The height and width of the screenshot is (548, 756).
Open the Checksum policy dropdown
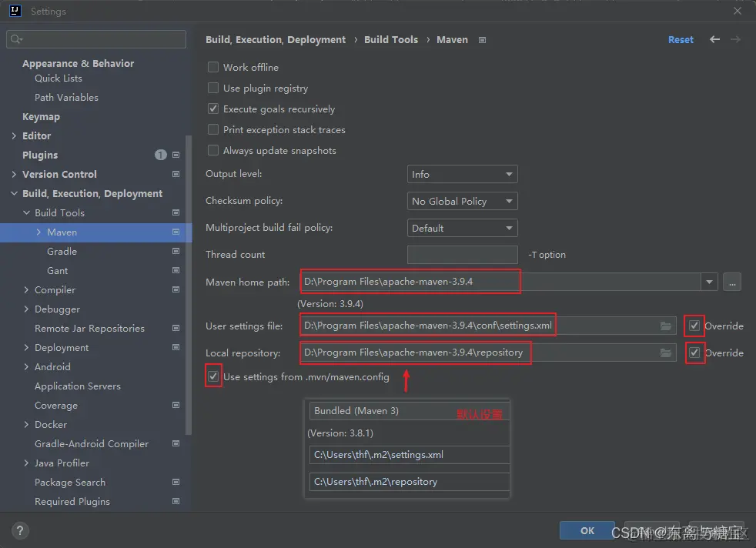click(x=463, y=201)
